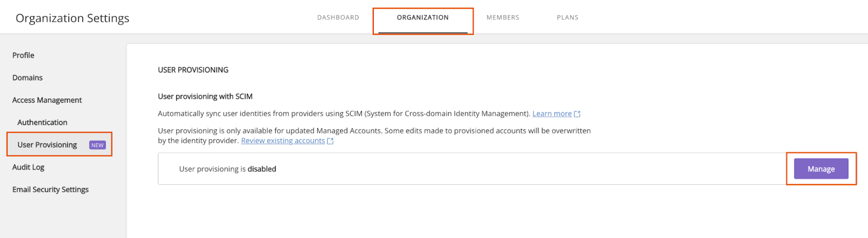
Task: Switch to the Dashboard tab
Action: pos(338,17)
